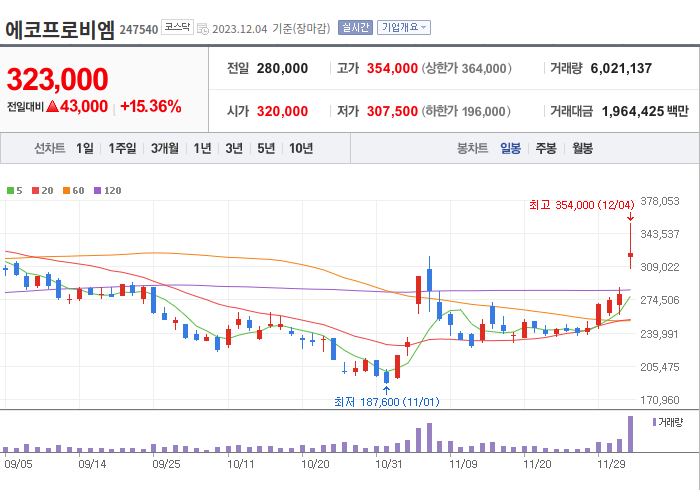The image size is (700, 490).
Task: Click the 전일 value 280,000
Action: tap(282, 68)
